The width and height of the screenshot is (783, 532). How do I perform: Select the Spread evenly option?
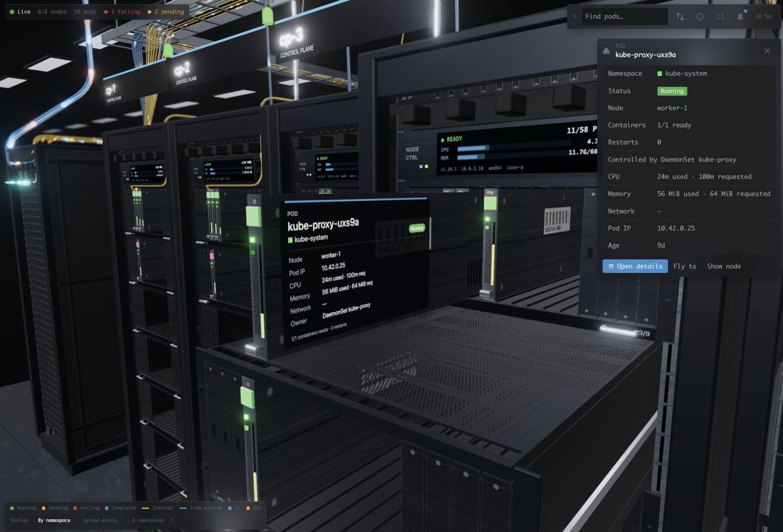(x=100, y=520)
